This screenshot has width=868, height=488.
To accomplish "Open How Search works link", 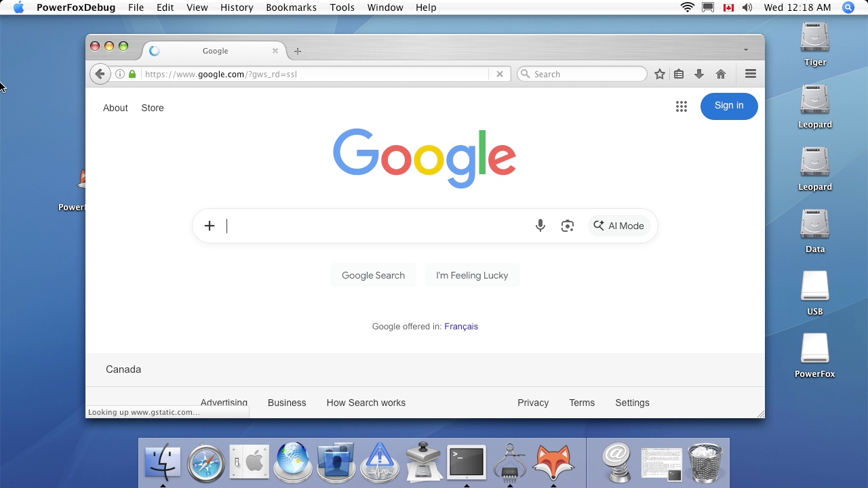I will tap(366, 403).
